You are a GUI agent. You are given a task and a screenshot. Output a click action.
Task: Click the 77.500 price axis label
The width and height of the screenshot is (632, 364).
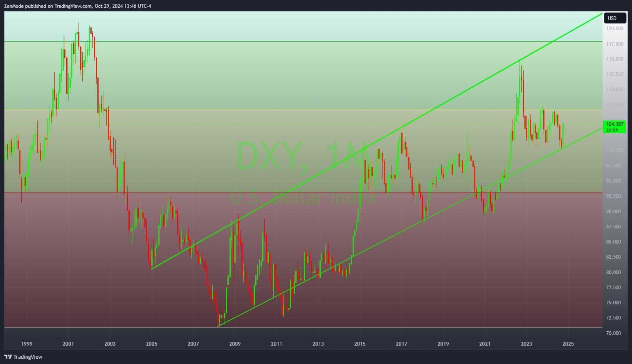614,288
